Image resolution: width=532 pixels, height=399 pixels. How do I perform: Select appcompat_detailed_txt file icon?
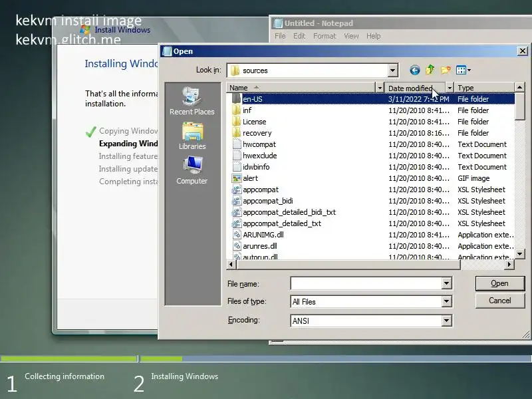tap(237, 223)
